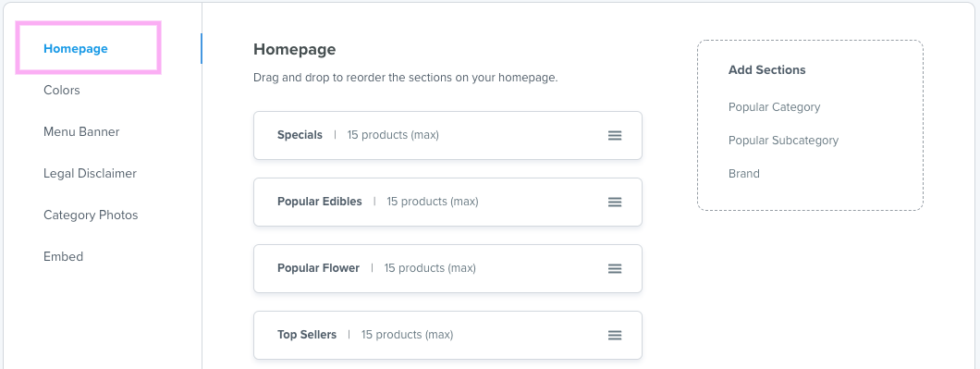980x369 pixels.
Task: Click the Popular Edibles drag handle icon
Action: point(615,202)
